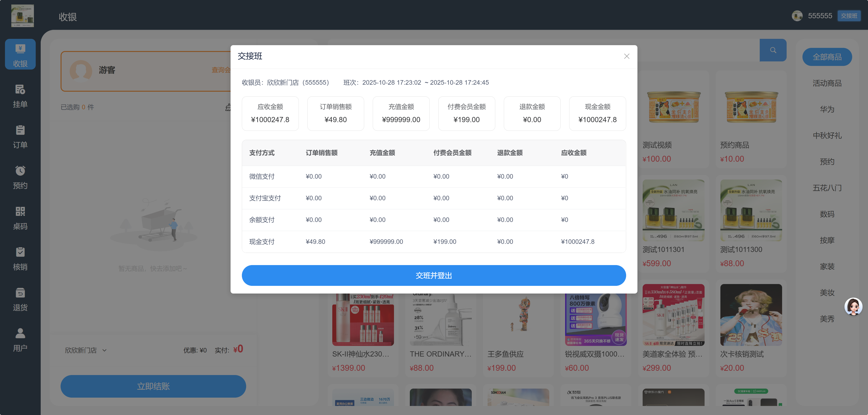Click the floating assistant avatar
The image size is (868, 415).
click(854, 306)
